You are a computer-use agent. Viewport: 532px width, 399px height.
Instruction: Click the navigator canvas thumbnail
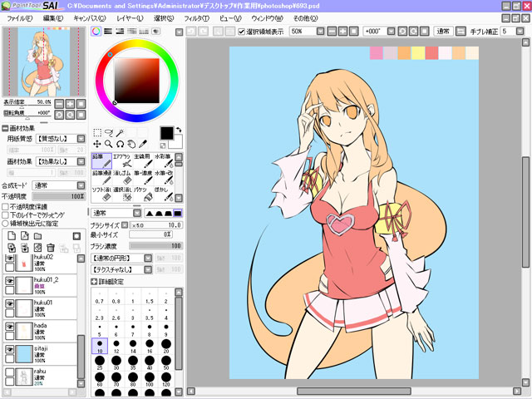(44, 62)
